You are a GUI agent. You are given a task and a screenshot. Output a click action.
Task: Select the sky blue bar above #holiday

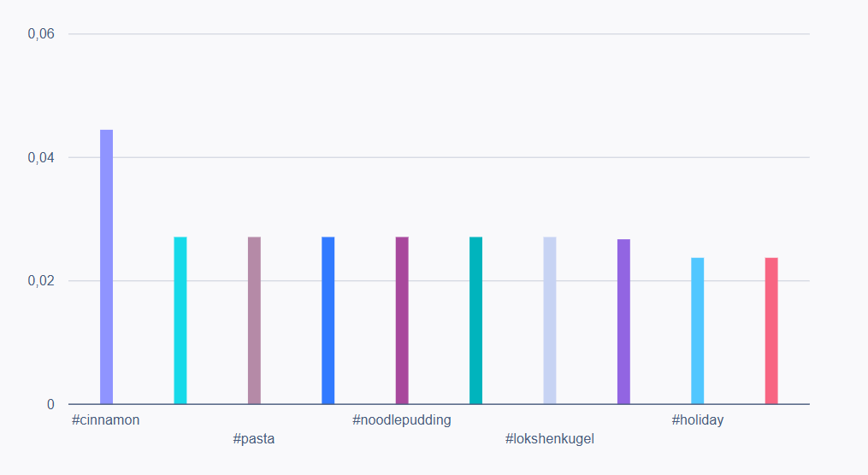click(697, 331)
